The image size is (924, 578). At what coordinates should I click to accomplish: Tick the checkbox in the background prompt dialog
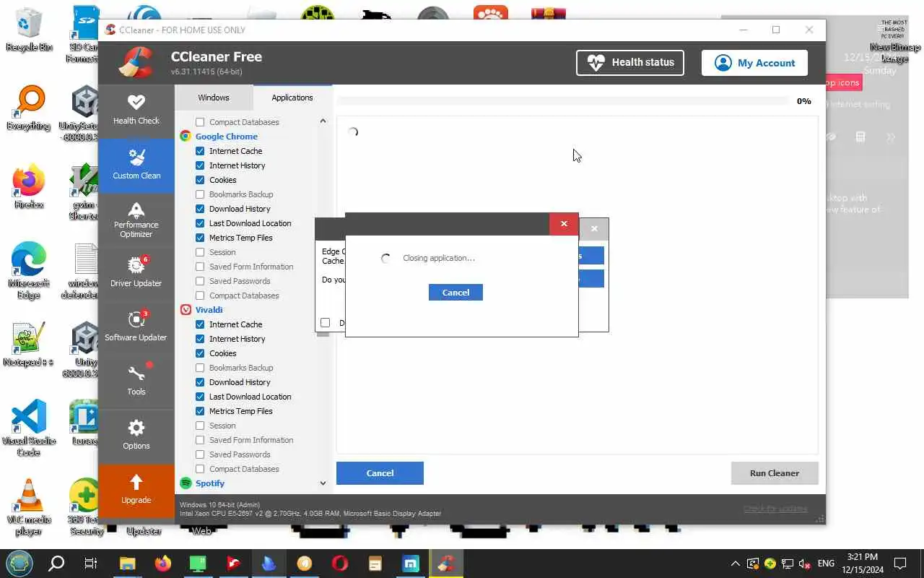(325, 322)
